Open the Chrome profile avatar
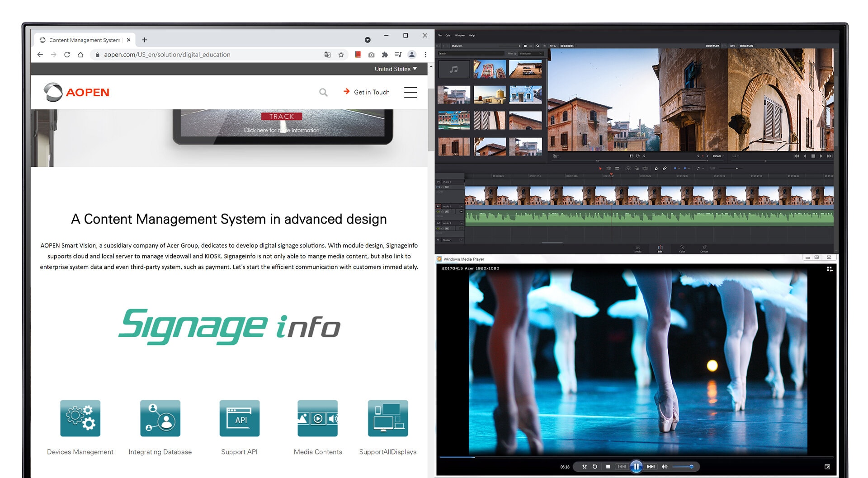The width and height of the screenshot is (868, 478). [x=412, y=55]
